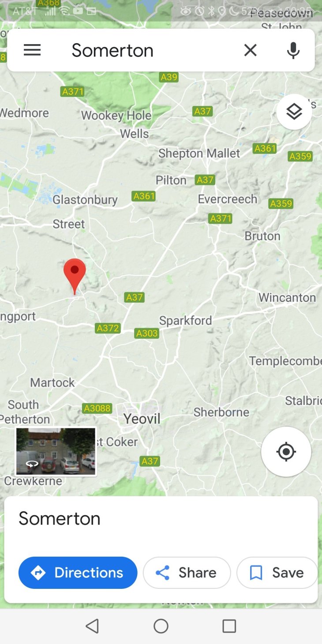This screenshot has width=322, height=644.
Task: Center map on my location
Action: click(286, 452)
